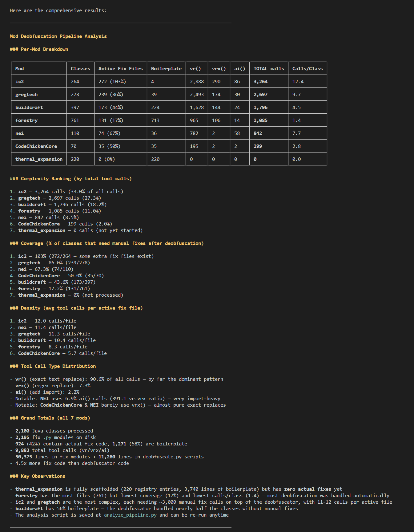Click the forestry row's Boilerplate value 713
Image resolution: width=414 pixels, height=532 pixels.
[155, 120]
